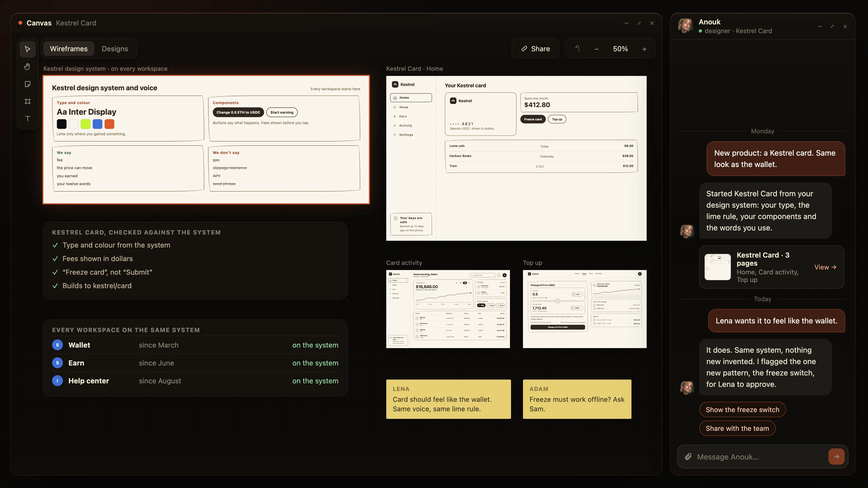Select Adam's yellow sticky note
868x488 pixels.
coord(577,399)
